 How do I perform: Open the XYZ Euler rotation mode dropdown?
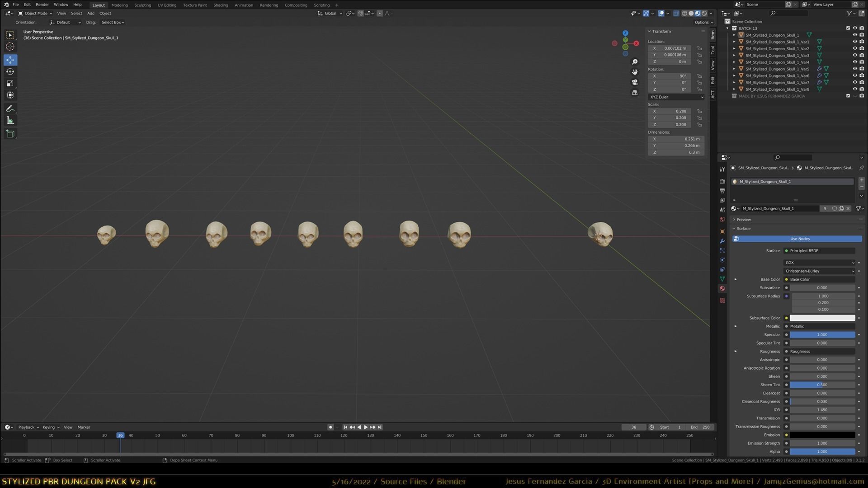[x=676, y=97]
